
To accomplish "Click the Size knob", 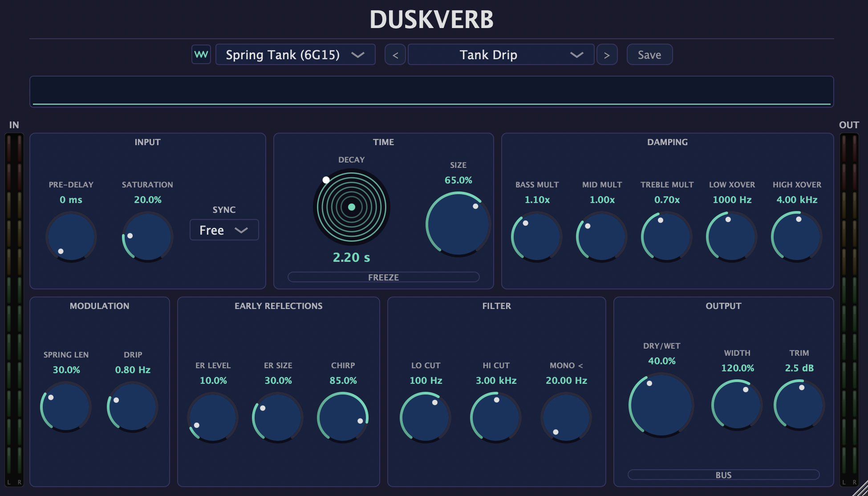I will 458,224.
